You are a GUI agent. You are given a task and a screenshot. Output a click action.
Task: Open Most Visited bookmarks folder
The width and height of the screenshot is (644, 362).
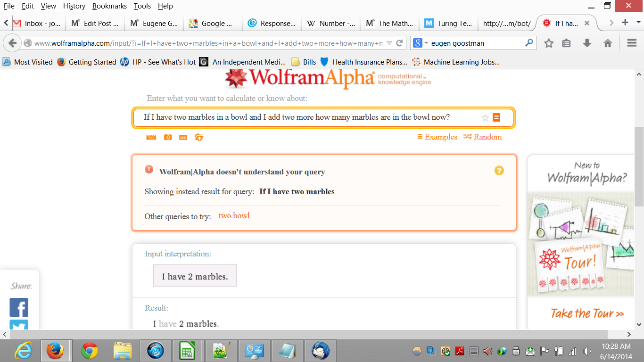click(28, 62)
